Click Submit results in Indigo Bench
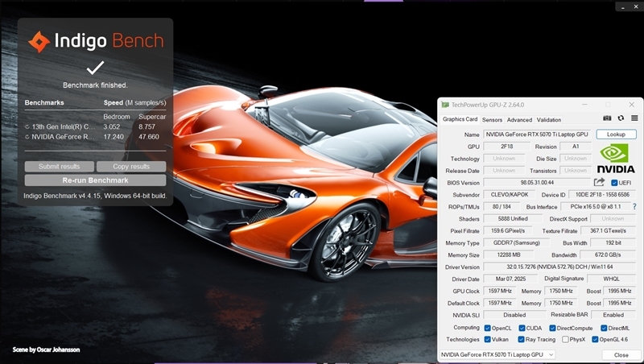Screen dimensions: 644x364 [60, 167]
